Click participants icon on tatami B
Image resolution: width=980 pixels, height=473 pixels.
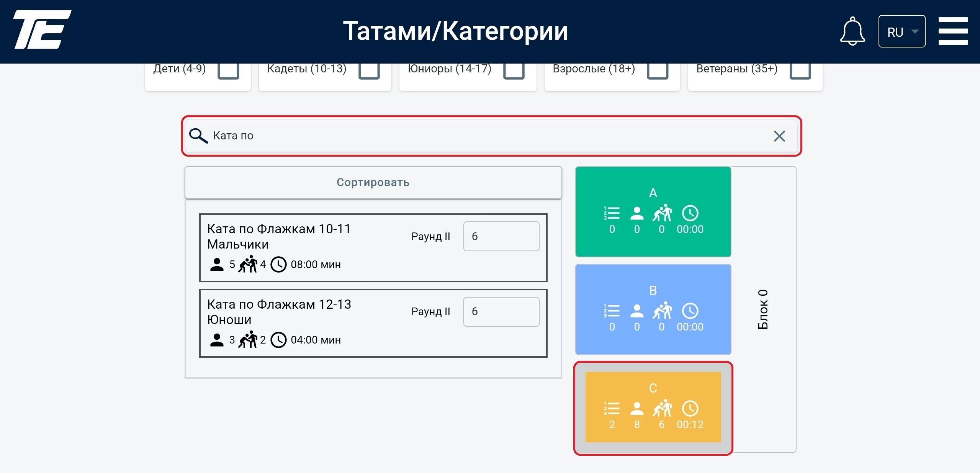637,311
